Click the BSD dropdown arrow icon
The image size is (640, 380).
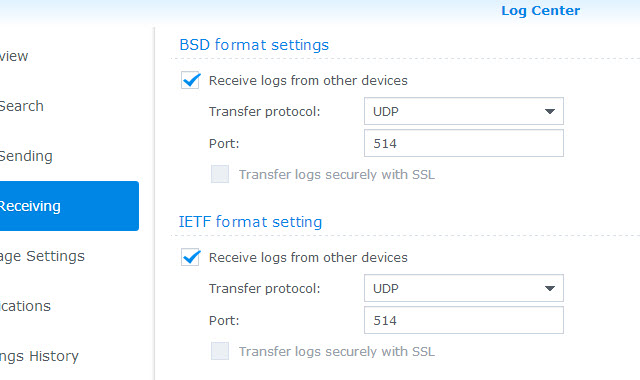tap(550, 111)
